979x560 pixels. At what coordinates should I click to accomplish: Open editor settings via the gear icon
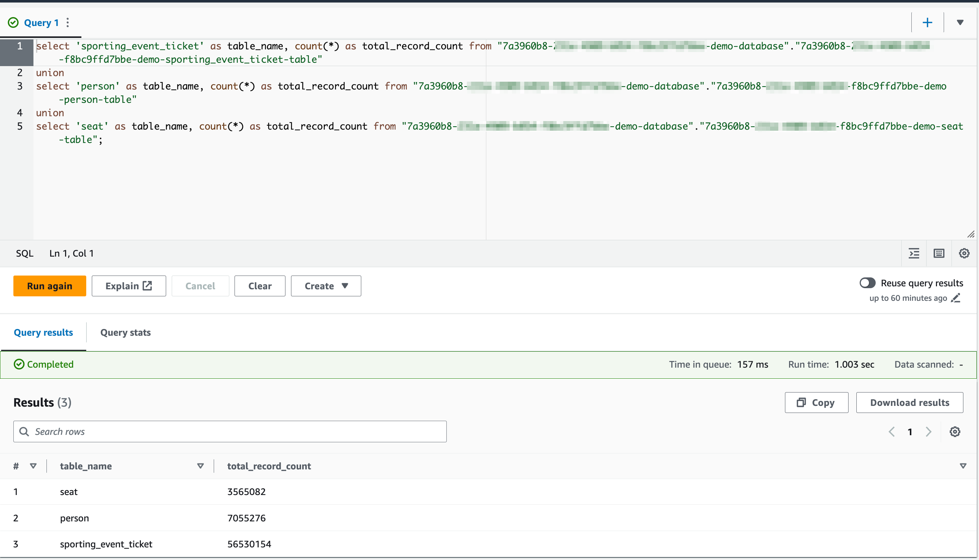pyautogui.click(x=965, y=253)
